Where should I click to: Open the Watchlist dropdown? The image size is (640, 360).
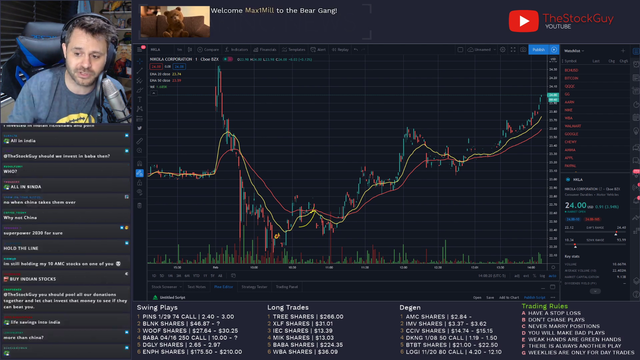574,51
